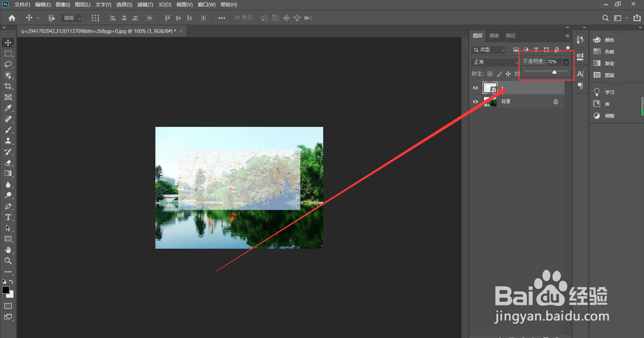644x338 pixels.
Task: Open the 窗口(W) menu
Action: pos(207,5)
